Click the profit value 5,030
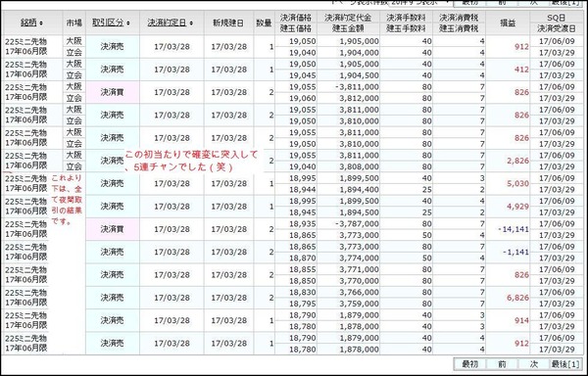Screen dimensions: 588x376 [517, 184]
